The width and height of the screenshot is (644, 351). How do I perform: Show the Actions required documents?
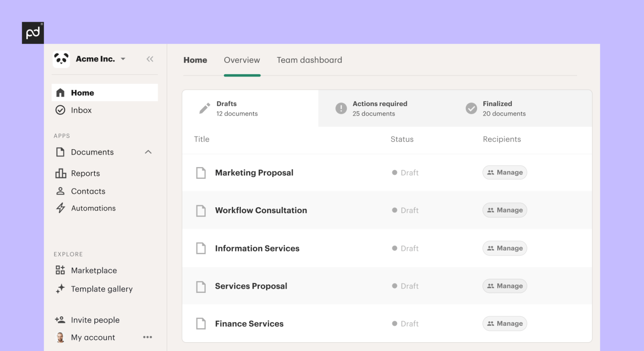coord(379,108)
